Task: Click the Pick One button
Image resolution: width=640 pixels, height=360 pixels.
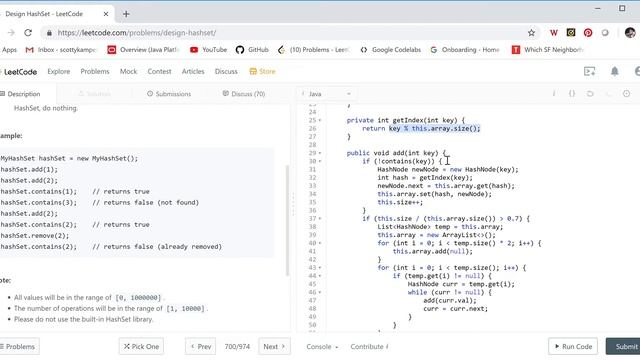Action: [x=141, y=347]
